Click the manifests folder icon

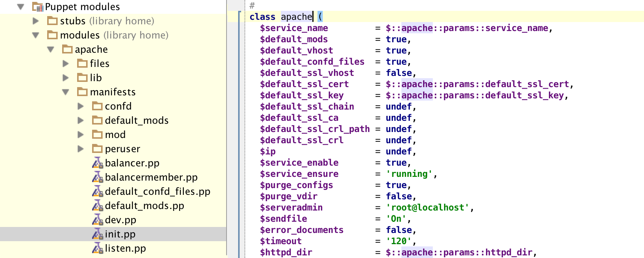point(82,92)
